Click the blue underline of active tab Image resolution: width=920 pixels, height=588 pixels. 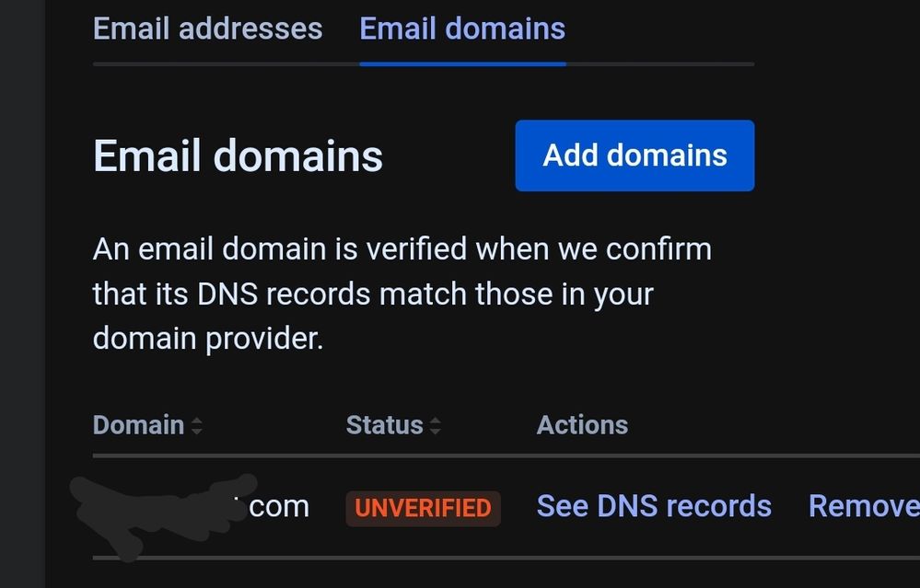pos(462,63)
